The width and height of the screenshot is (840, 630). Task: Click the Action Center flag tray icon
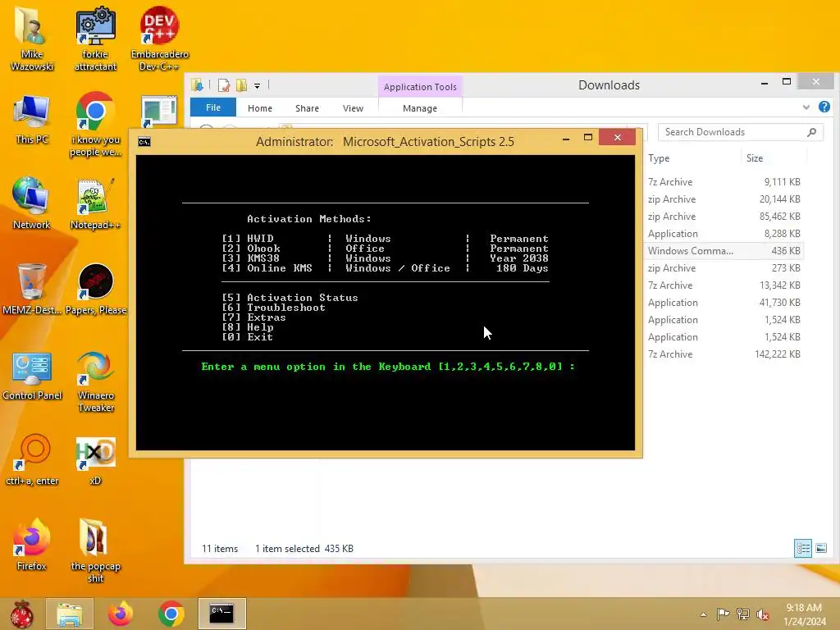[x=723, y=614]
